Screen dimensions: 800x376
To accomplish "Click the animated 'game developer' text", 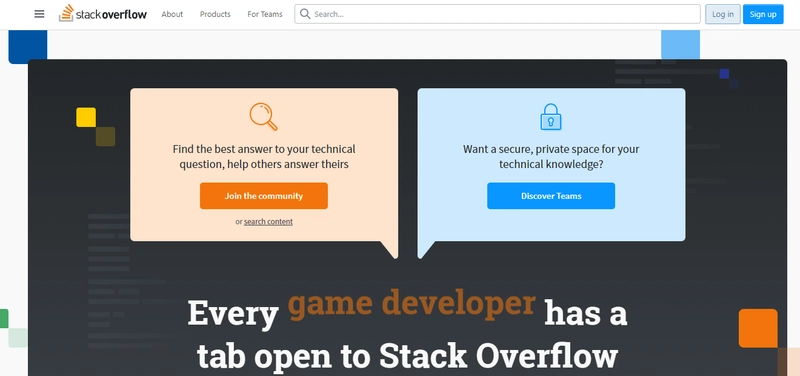I will point(412,304).
